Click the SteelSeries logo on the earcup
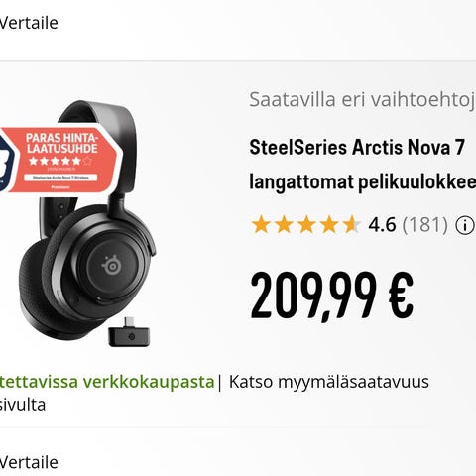Screen dimensions: 476x476 (x=111, y=265)
